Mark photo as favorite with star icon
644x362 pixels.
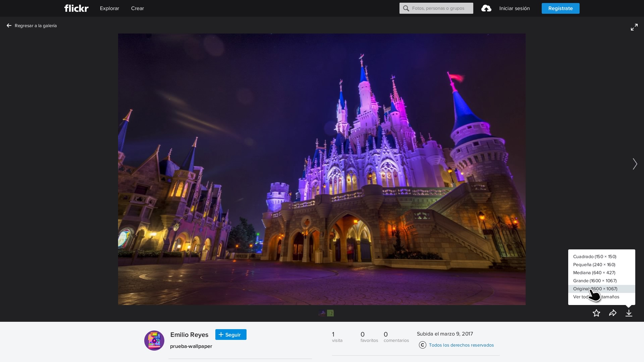[596, 313]
